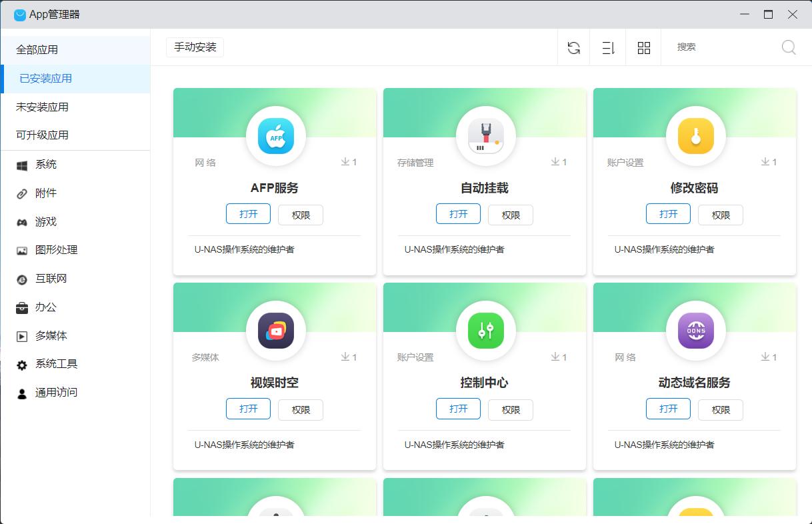Click the 修改密码 yellow key icon
This screenshot has height=524, width=812.
pyautogui.click(x=695, y=136)
